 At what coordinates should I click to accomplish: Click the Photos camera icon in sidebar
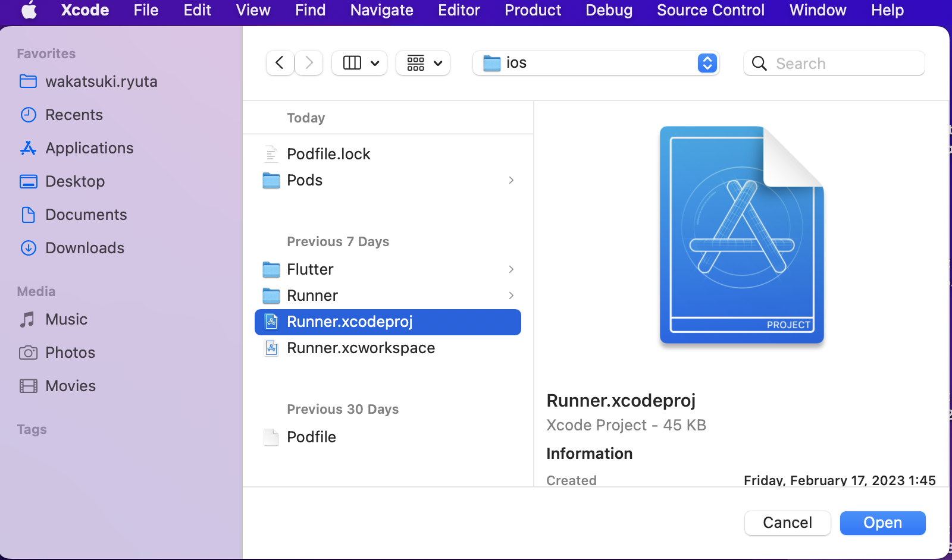tap(28, 353)
